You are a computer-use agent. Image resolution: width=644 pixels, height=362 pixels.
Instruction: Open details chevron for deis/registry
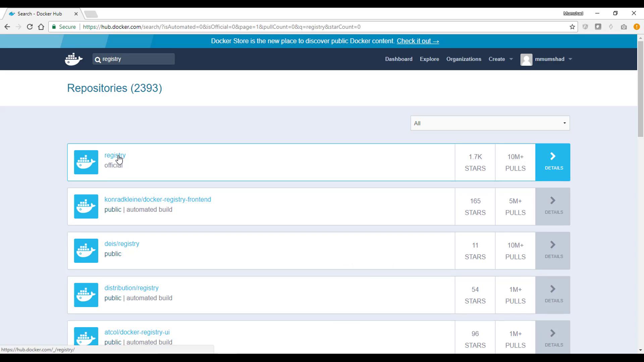[x=552, y=251]
